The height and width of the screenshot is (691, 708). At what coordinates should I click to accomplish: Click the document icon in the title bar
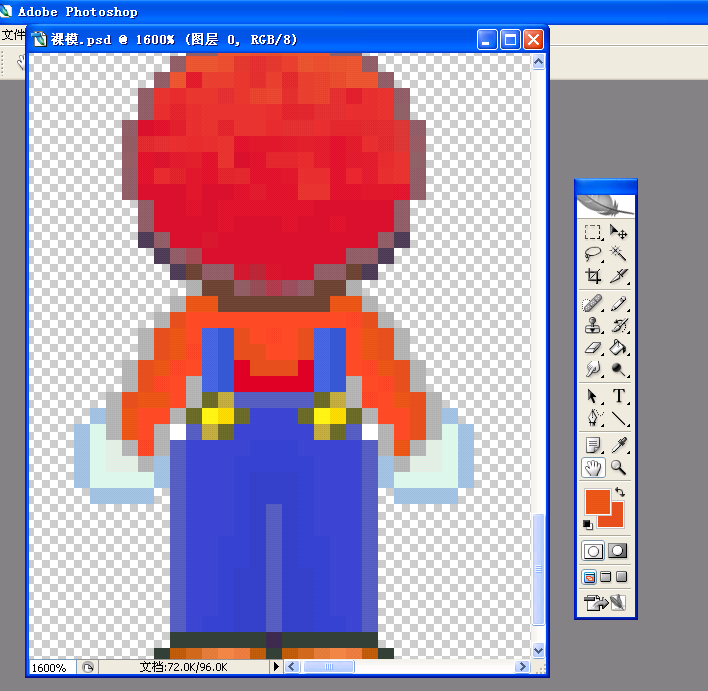pyautogui.click(x=40, y=40)
